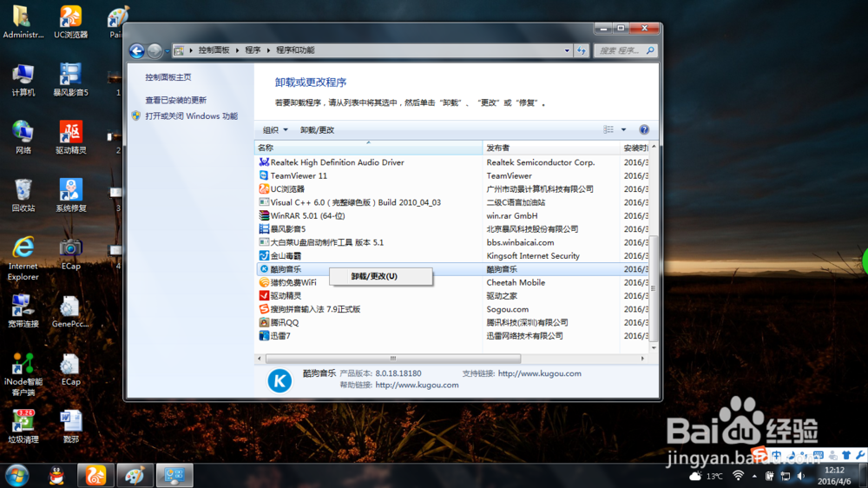Image resolution: width=868 pixels, height=488 pixels.
Task: Open the view options dropdown arrow
Action: (x=623, y=129)
